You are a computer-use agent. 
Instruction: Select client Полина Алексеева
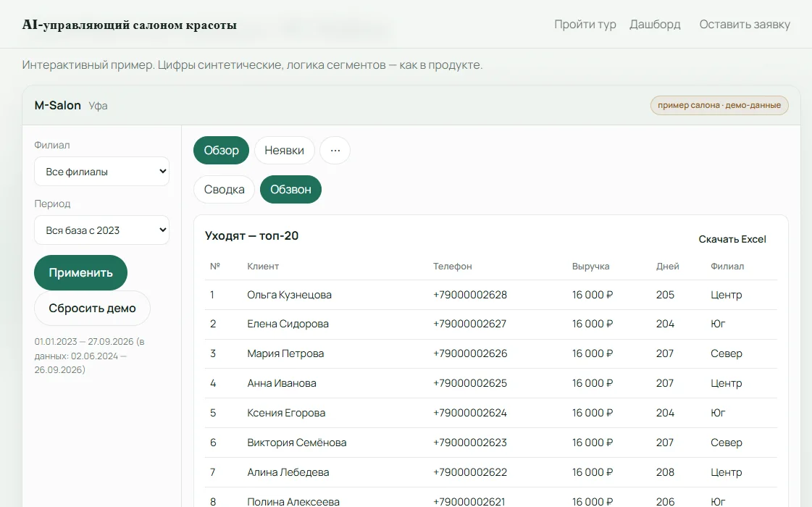(293, 501)
